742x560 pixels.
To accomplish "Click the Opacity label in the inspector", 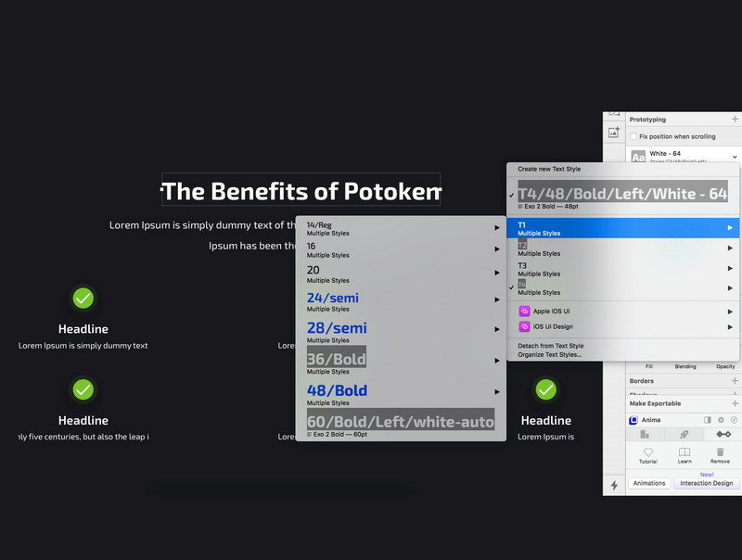I will (x=725, y=366).
